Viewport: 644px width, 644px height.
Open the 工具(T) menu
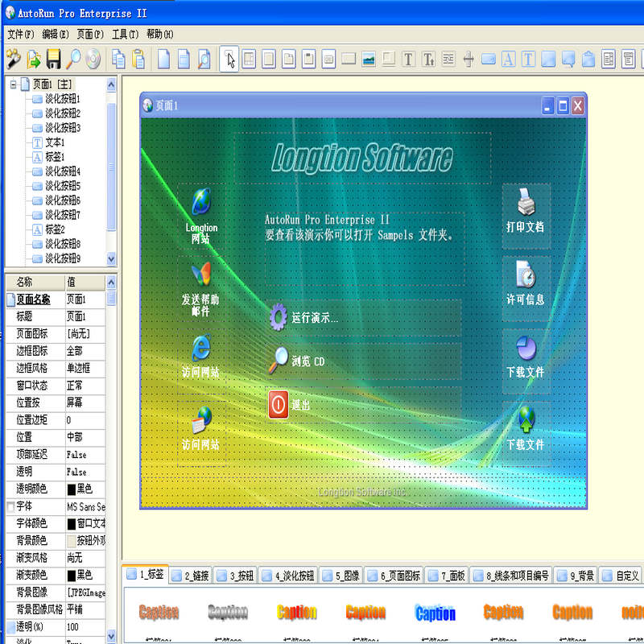tap(126, 34)
